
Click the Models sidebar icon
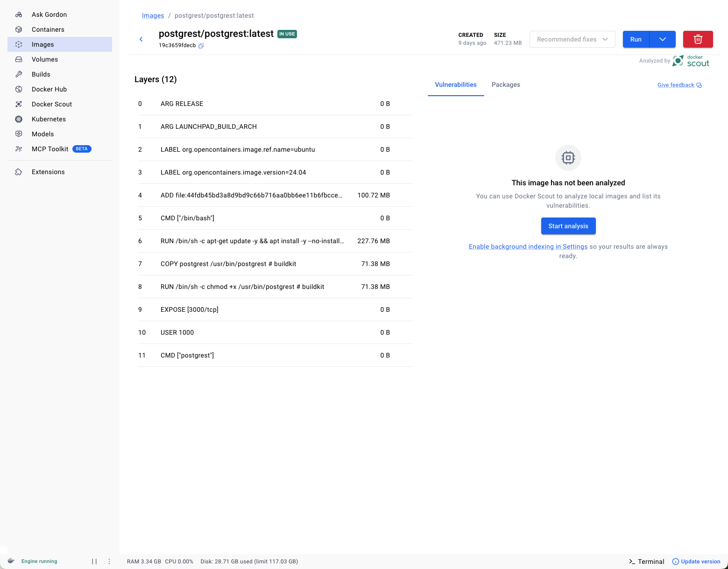pyautogui.click(x=19, y=134)
